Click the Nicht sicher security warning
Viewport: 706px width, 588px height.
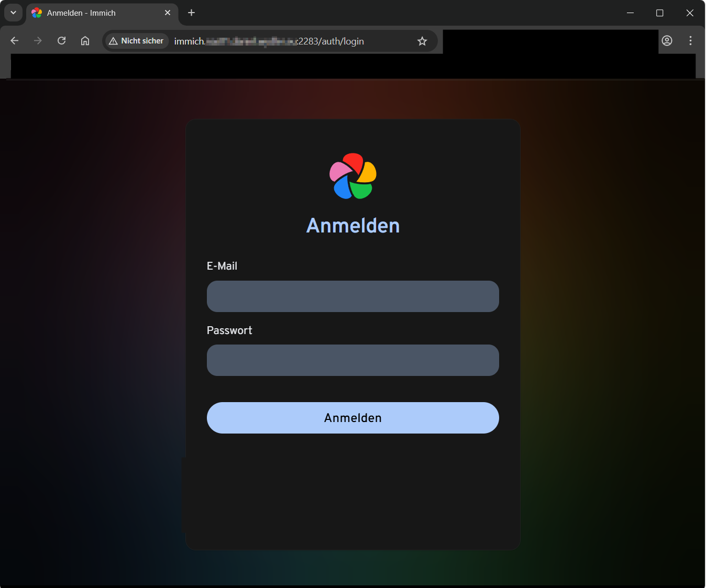click(x=137, y=41)
